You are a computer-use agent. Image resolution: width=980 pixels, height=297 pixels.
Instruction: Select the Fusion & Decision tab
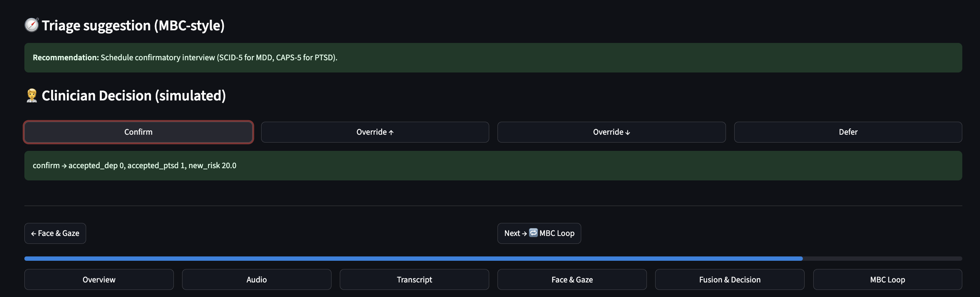pyautogui.click(x=729, y=280)
